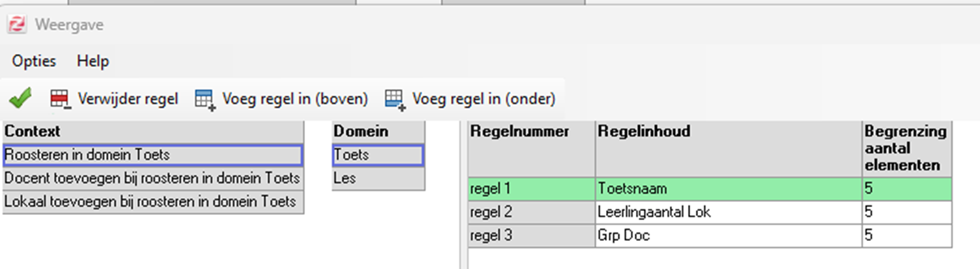Select the regel 1 row number cell
980x269 pixels.
pos(531,189)
